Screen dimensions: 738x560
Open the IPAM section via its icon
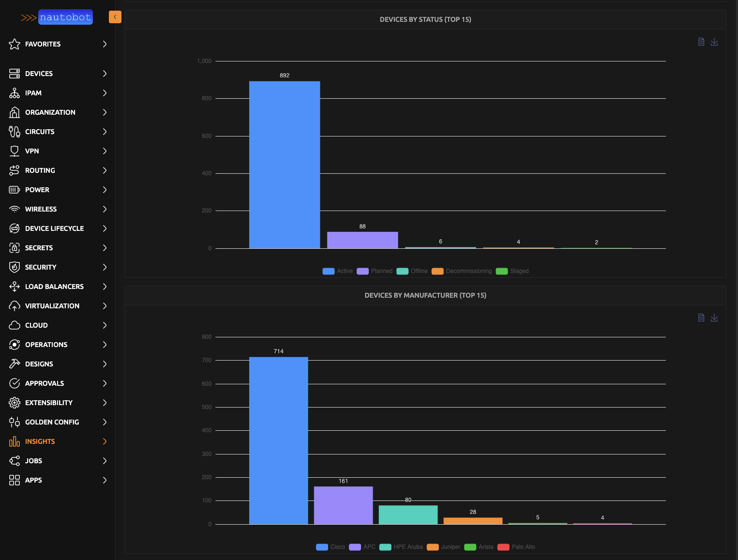15,92
